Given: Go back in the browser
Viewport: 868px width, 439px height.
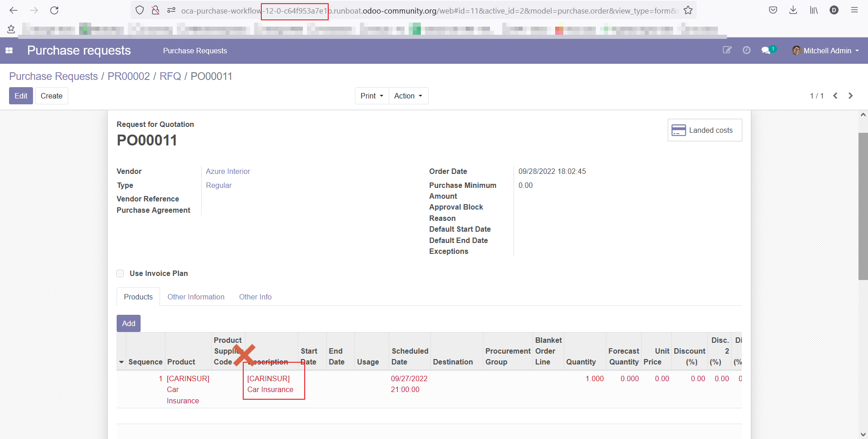Looking at the screenshot, I should click(x=14, y=10).
